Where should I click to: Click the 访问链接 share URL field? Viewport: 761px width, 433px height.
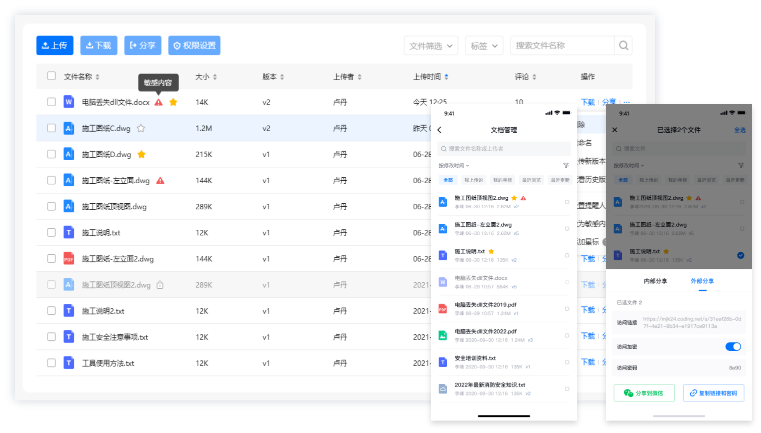click(x=679, y=322)
